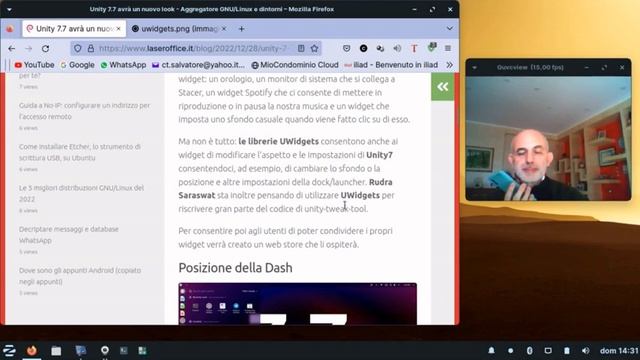Open WhatsApp bookmark
Image resolution: width=640 pixels, height=360 pixels.
(123, 65)
